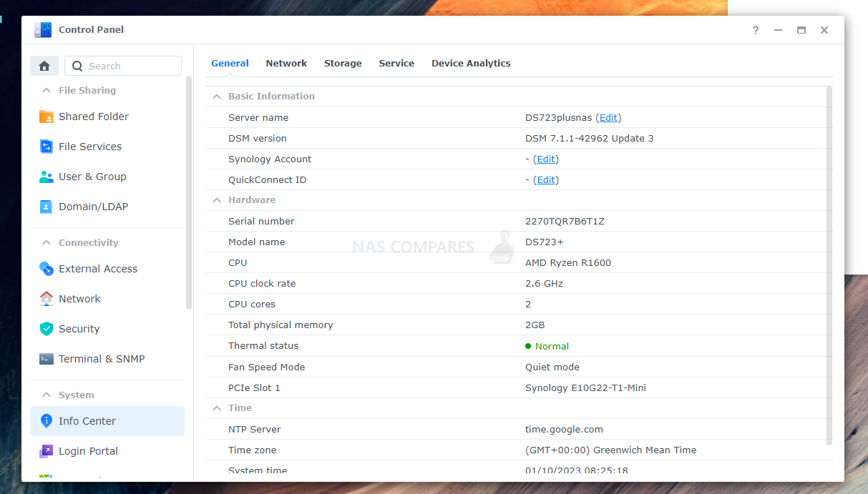Click the Network house icon in sidebar

tap(47, 299)
